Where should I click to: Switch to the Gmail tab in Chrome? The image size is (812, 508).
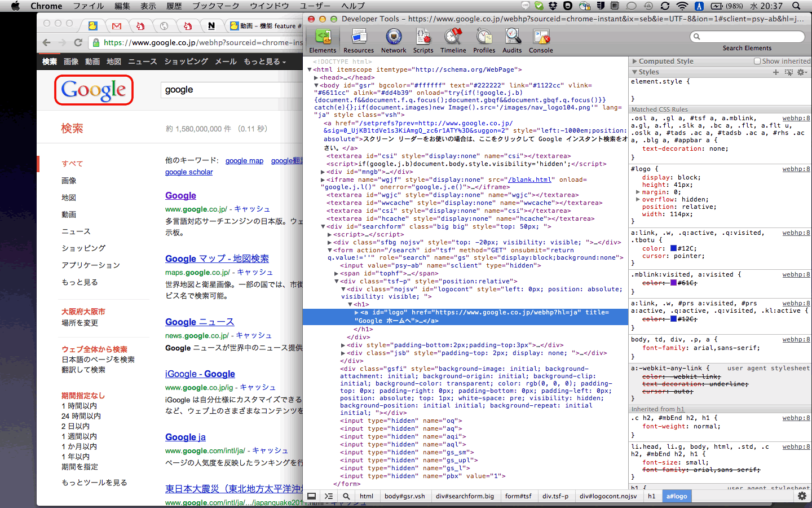coord(116,26)
